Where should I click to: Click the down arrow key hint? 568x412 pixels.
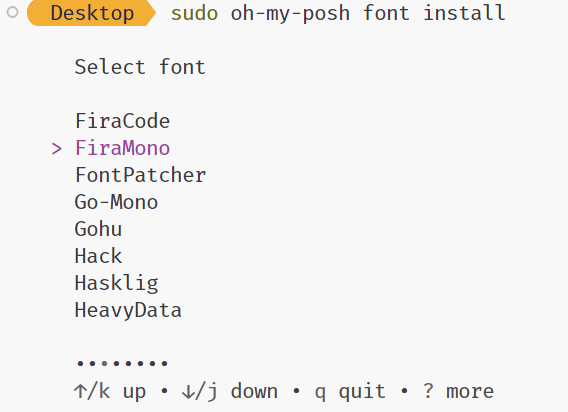230,392
